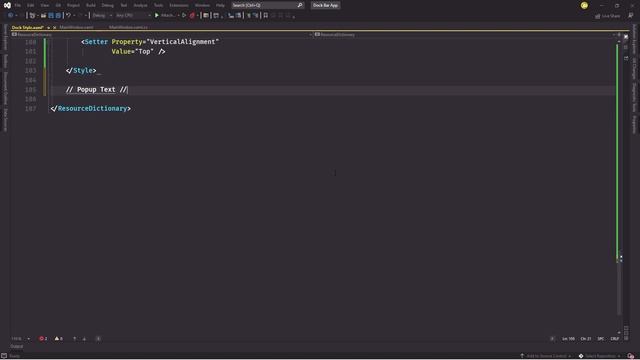Open the Extensions menu
640x360 pixels.
point(179,5)
